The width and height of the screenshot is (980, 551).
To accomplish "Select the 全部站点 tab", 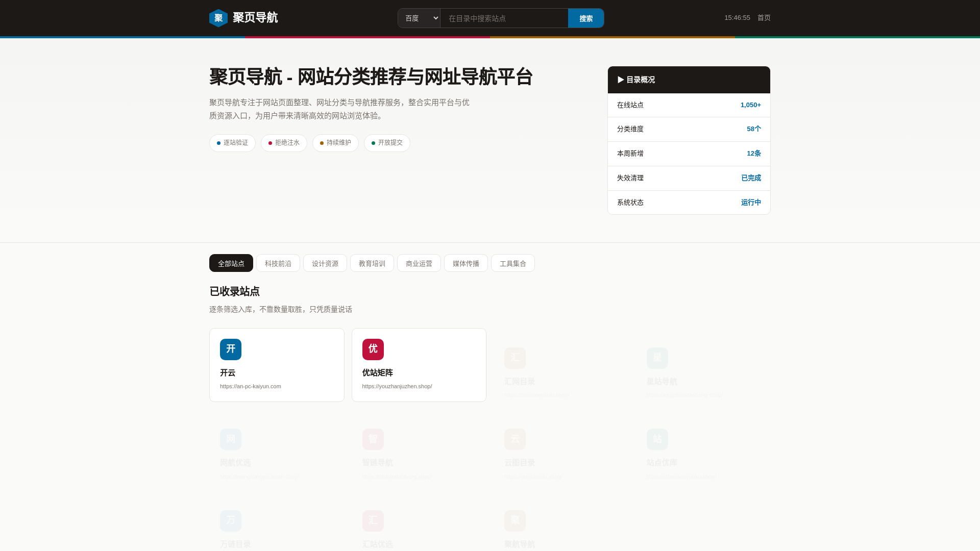I will [x=231, y=263].
